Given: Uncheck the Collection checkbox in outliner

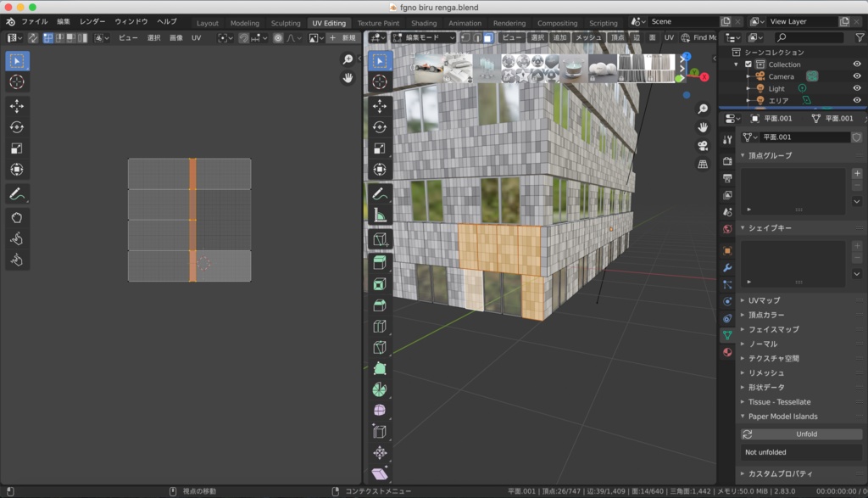Looking at the screenshot, I should (x=748, y=64).
